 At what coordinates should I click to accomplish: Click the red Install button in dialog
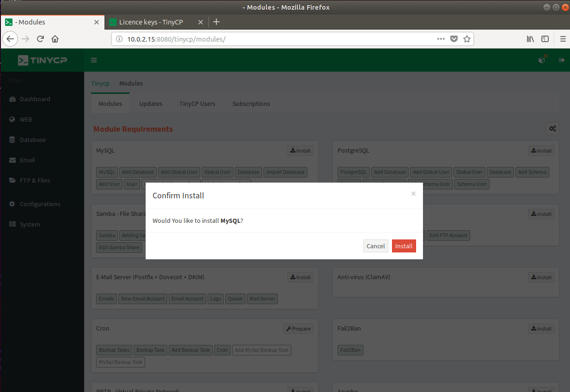click(x=404, y=246)
